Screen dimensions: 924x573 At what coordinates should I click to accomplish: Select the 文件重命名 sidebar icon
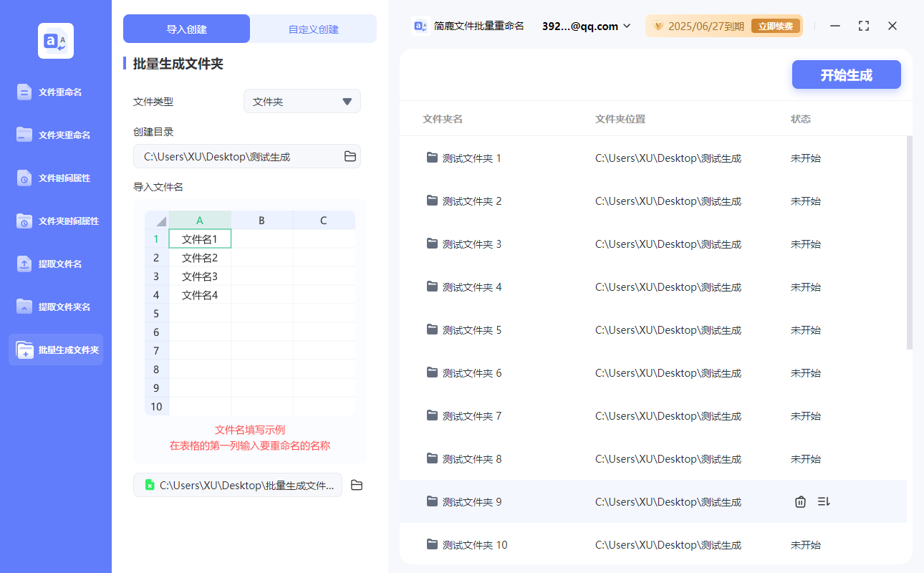[x=55, y=92]
